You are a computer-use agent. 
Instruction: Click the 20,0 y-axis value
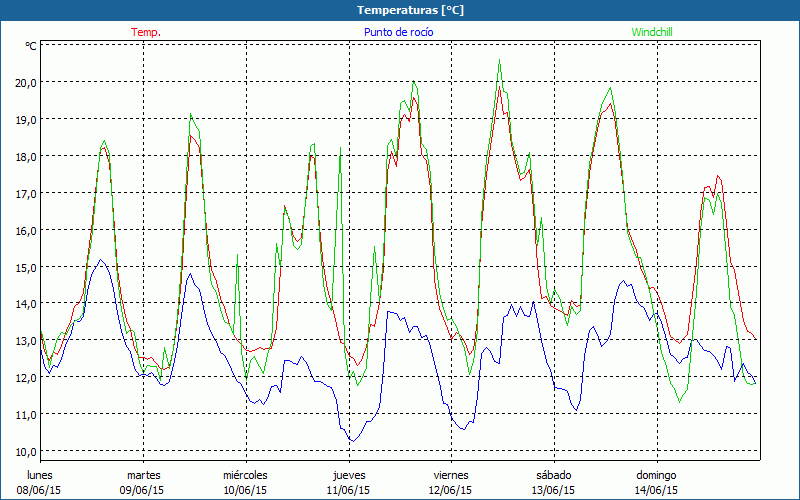coord(24,82)
